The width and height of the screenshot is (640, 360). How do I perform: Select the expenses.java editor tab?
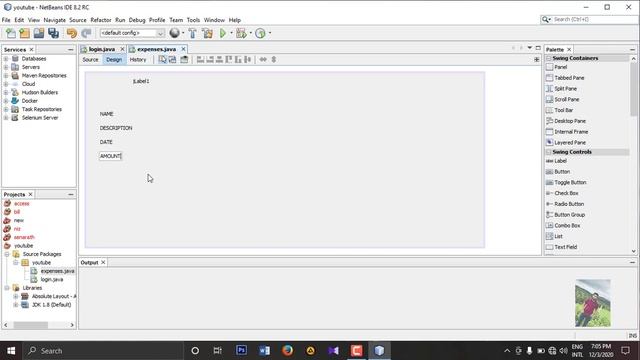tap(156, 49)
